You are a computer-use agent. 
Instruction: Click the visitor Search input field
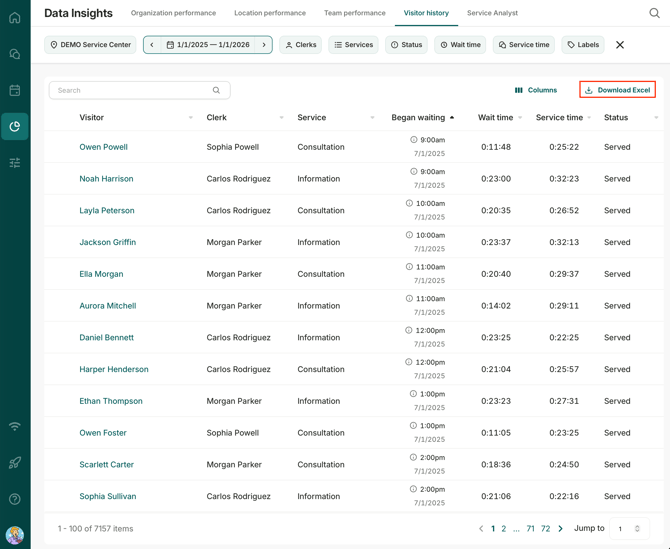pos(130,90)
